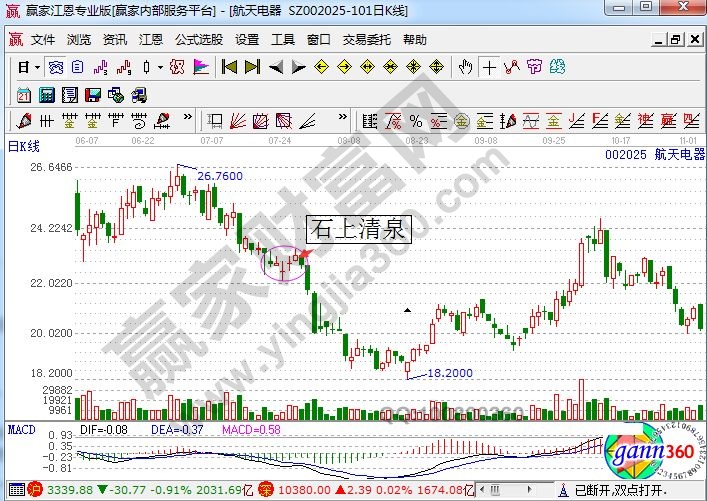Image resolution: width=707 pixels, height=501 pixels.
Task: Open the calendar date icon
Action: (24, 95)
